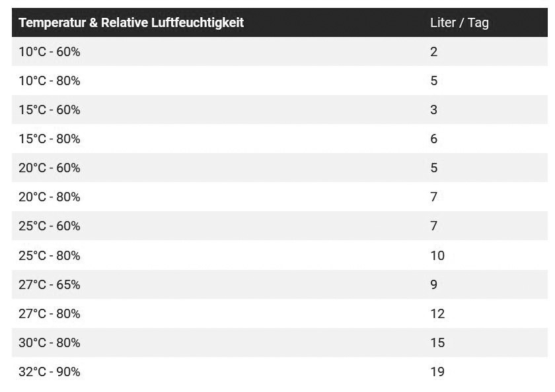555x392 pixels.
Task: Click the value 10 for 25°C - 80%
Action: click(x=437, y=255)
